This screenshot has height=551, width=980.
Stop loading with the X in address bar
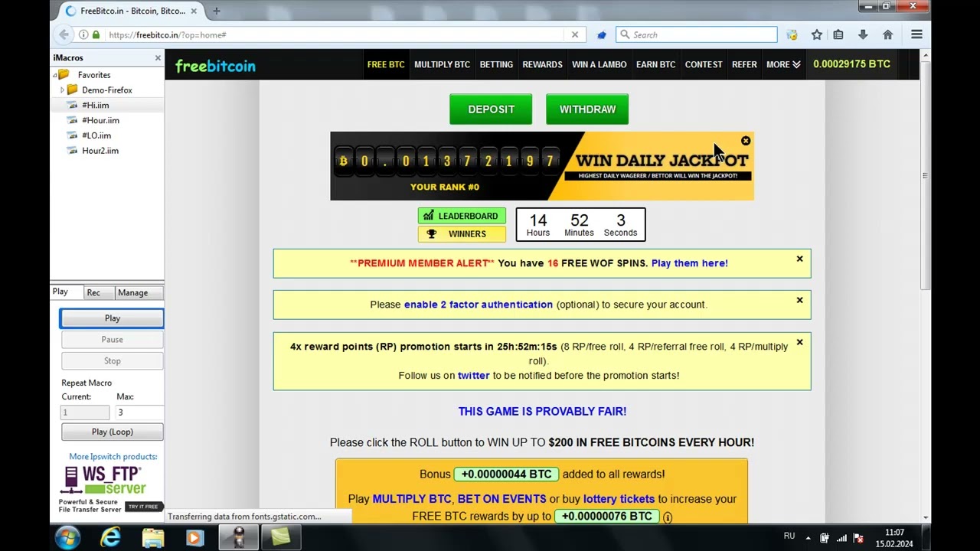pos(575,34)
